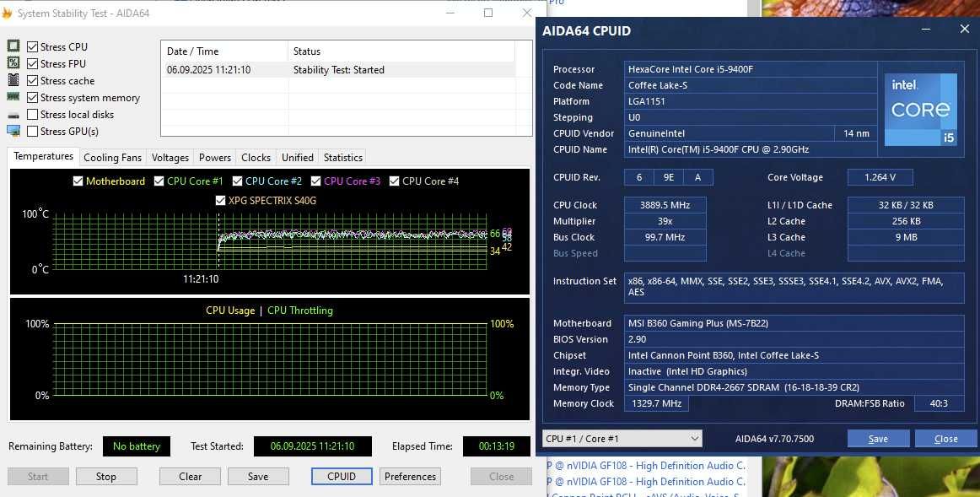Click the CPU Throttling graph label
980x497 pixels.
tap(300, 311)
